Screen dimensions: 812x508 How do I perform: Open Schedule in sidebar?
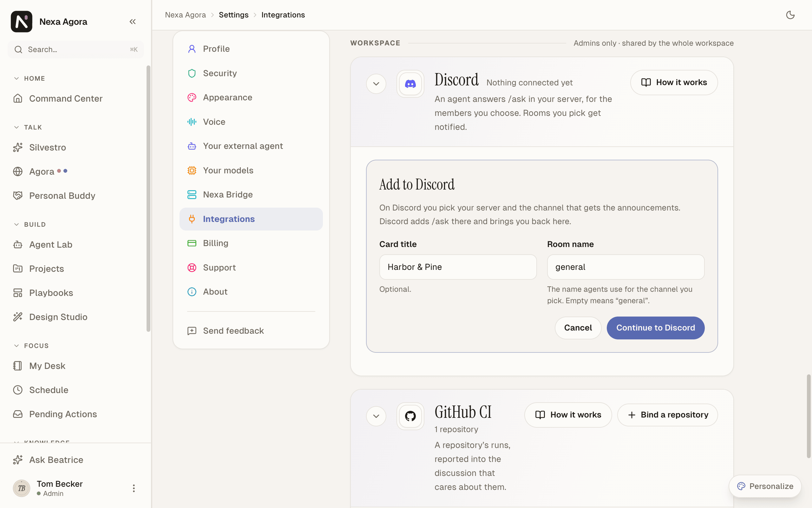(75, 390)
